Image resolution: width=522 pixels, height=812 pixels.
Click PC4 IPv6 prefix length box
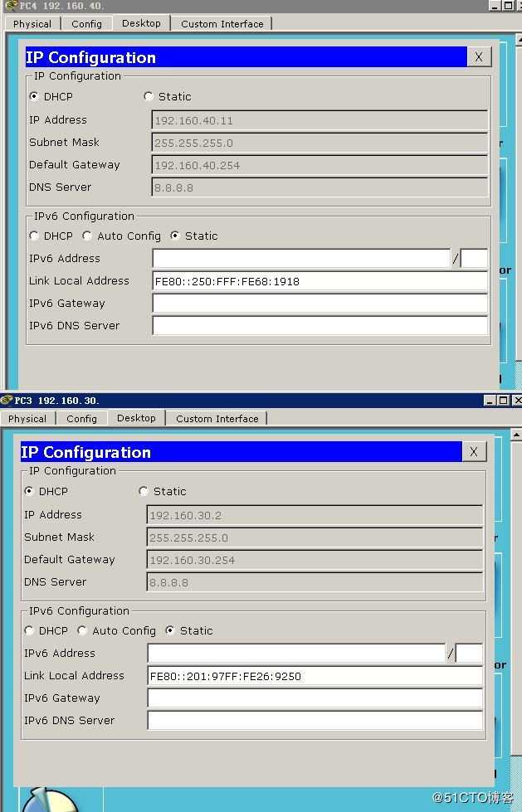pyautogui.click(x=474, y=259)
